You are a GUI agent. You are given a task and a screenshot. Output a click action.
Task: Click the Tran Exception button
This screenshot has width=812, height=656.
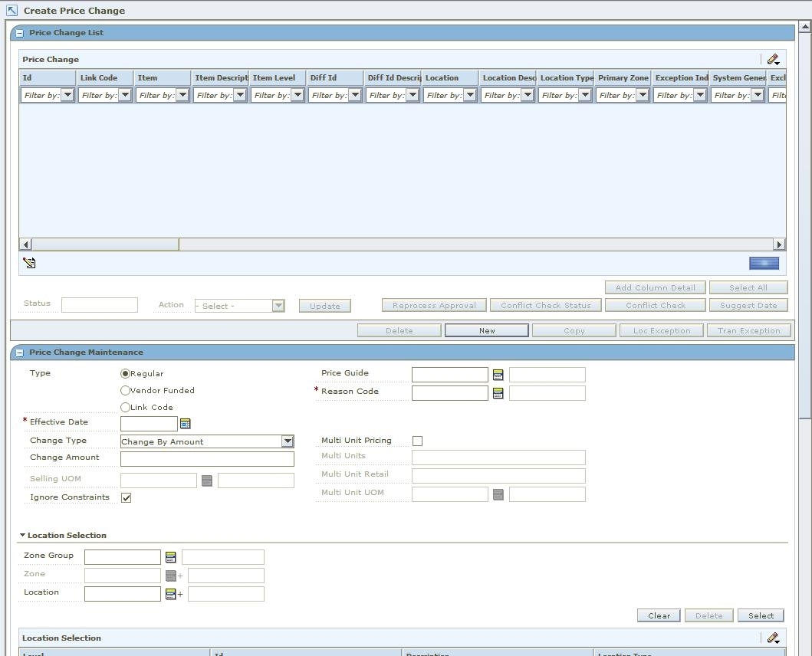749,330
